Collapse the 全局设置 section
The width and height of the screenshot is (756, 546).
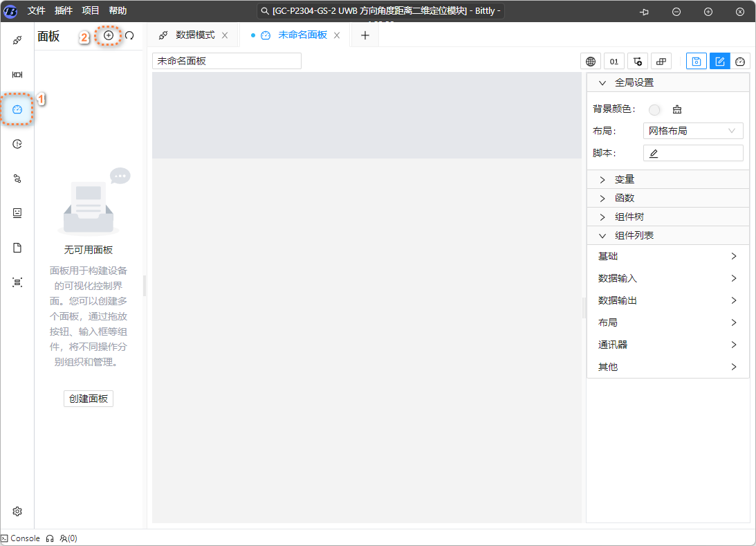634,82
